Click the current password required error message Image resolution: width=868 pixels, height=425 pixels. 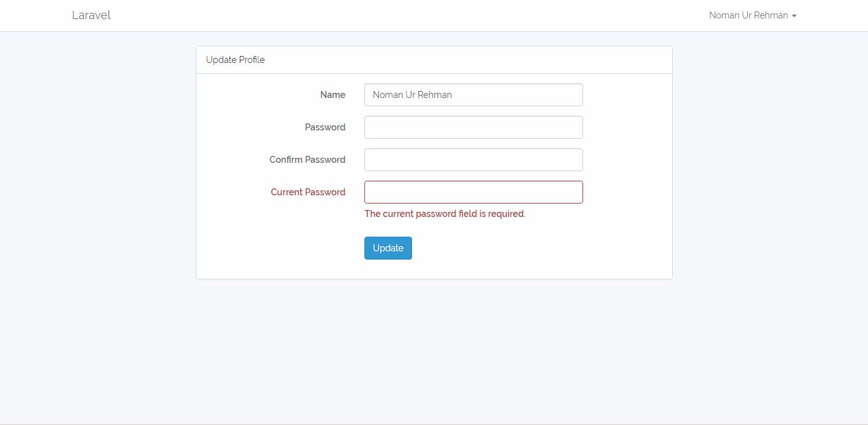[x=444, y=214]
